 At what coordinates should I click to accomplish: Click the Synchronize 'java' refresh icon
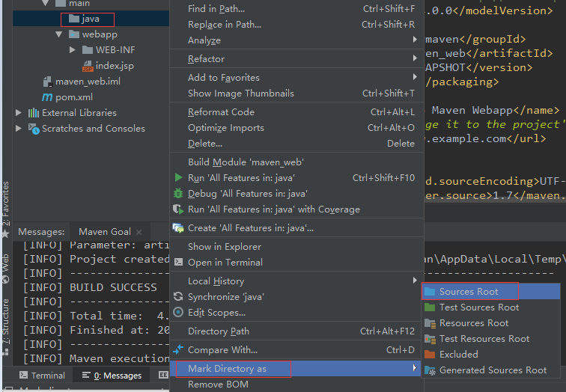coord(178,297)
